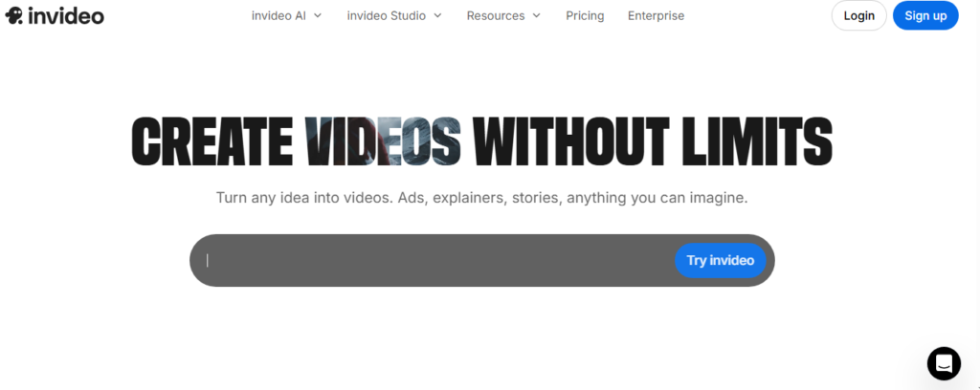Open the chat support bubble
The width and height of the screenshot is (980, 390).
tap(944, 363)
